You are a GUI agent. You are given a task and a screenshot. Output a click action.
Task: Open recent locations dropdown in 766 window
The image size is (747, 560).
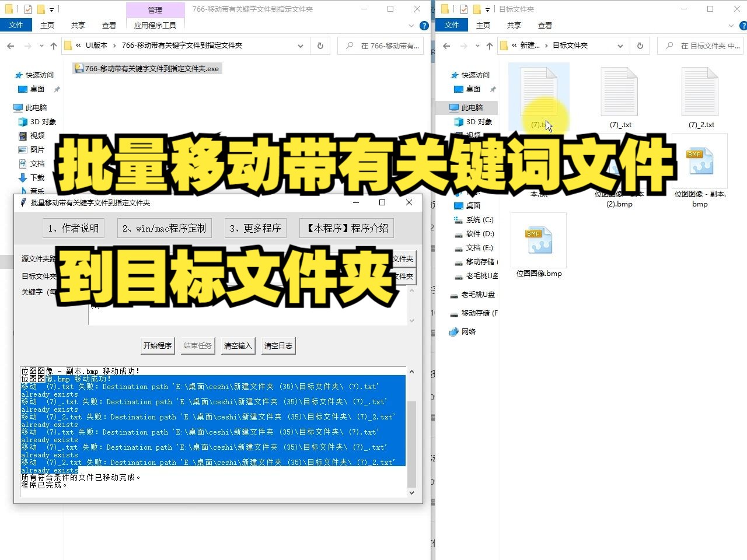41,45
